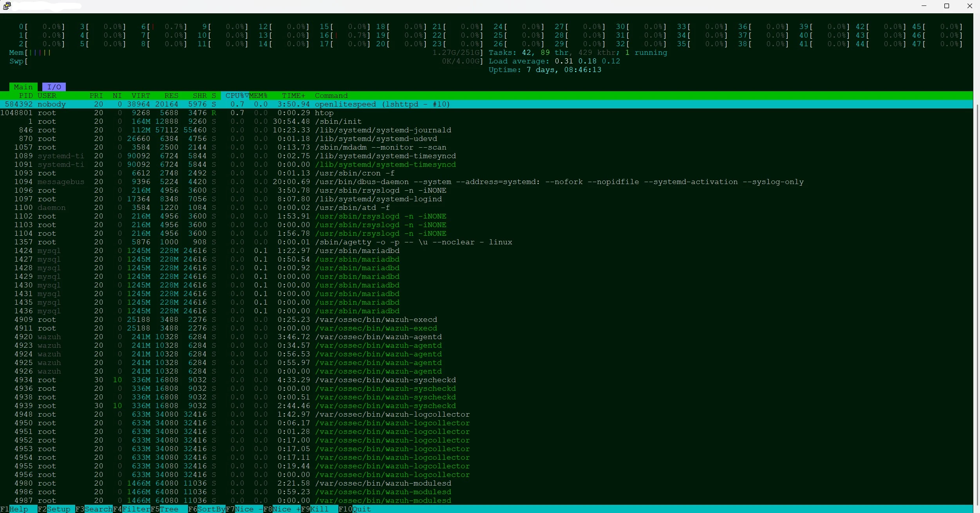Image resolution: width=980 pixels, height=513 pixels.
Task: Sort by the SHR column header
Action: pos(199,96)
